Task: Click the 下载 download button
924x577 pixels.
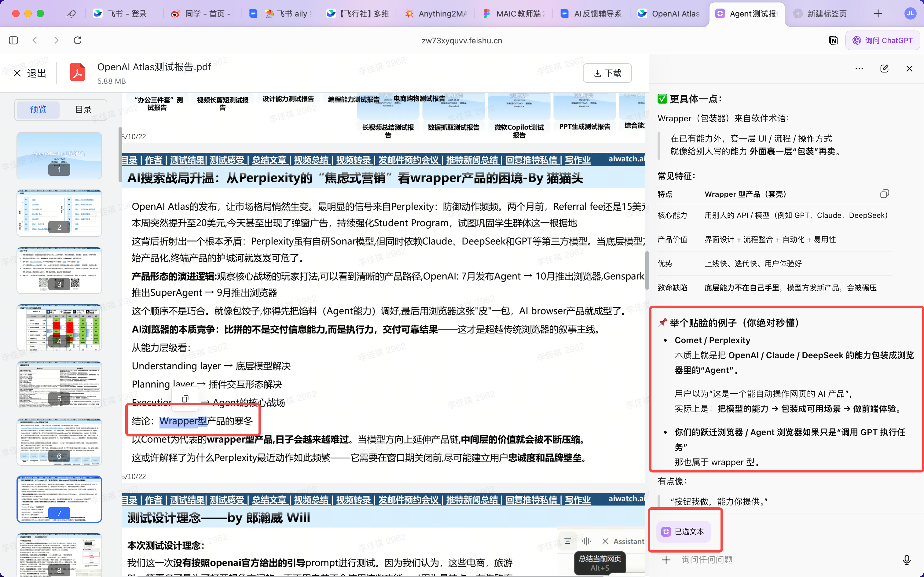Action: point(607,73)
